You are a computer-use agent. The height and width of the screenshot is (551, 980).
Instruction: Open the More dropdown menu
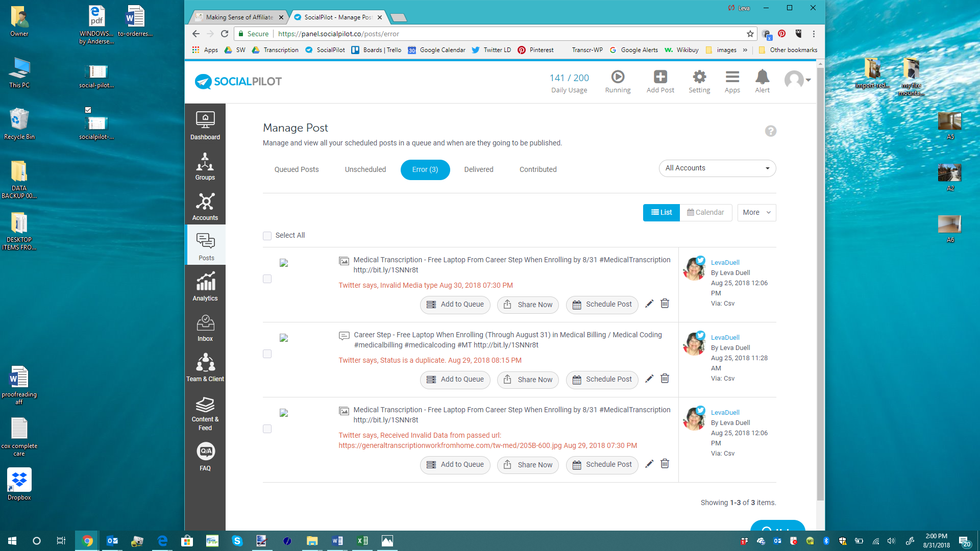click(756, 213)
